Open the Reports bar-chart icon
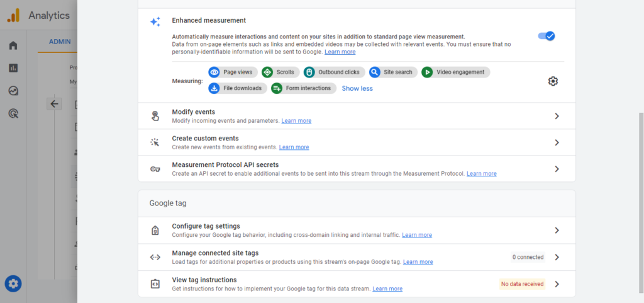This screenshot has height=303, width=644. tap(13, 68)
